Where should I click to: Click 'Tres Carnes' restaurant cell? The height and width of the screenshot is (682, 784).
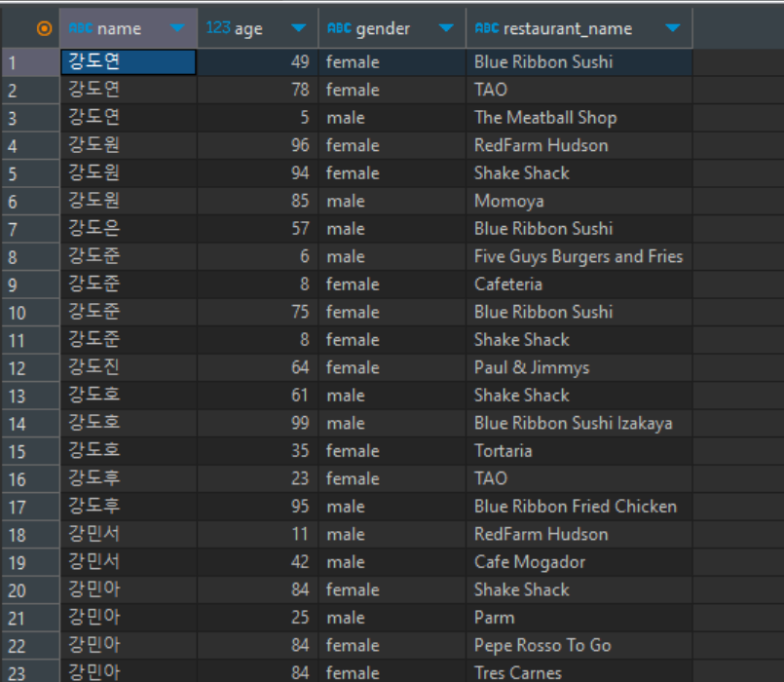[x=579, y=671]
